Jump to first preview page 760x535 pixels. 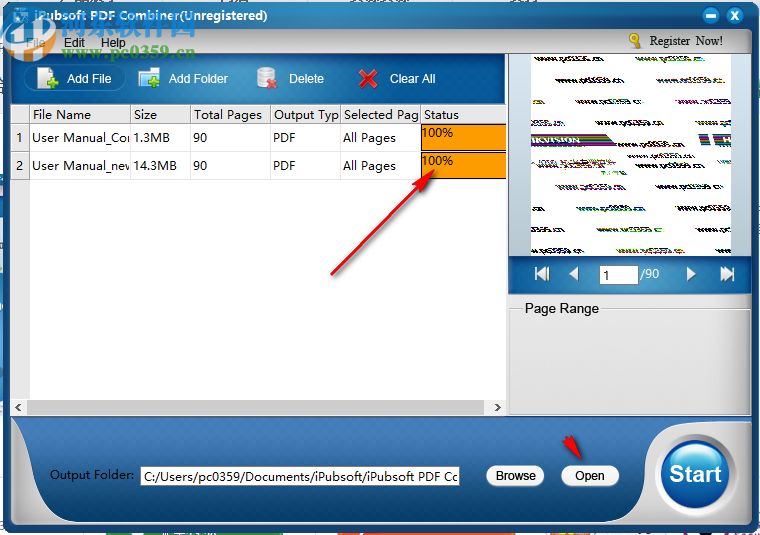542,274
